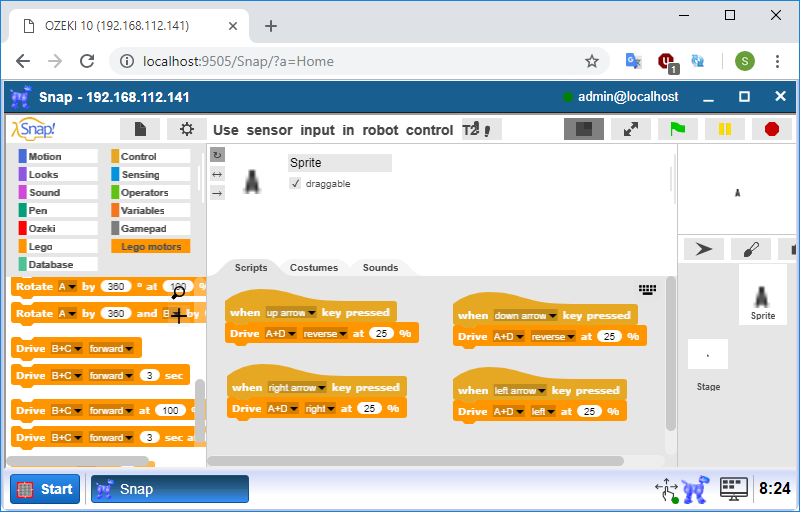Click the touch gesture tray icon
The height and width of the screenshot is (512, 800).
pos(667,491)
